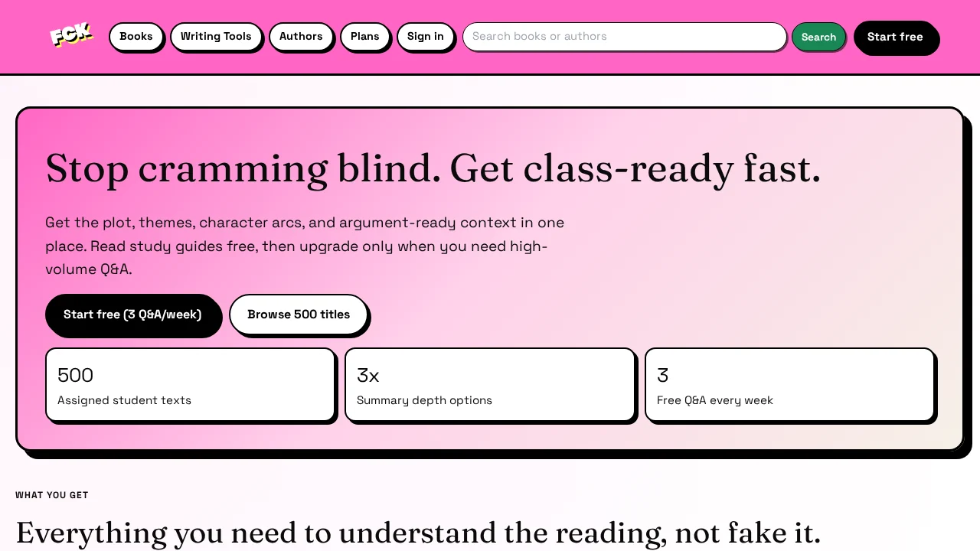
Task: Click the WHAT YOU GET section label
Action: point(51,495)
